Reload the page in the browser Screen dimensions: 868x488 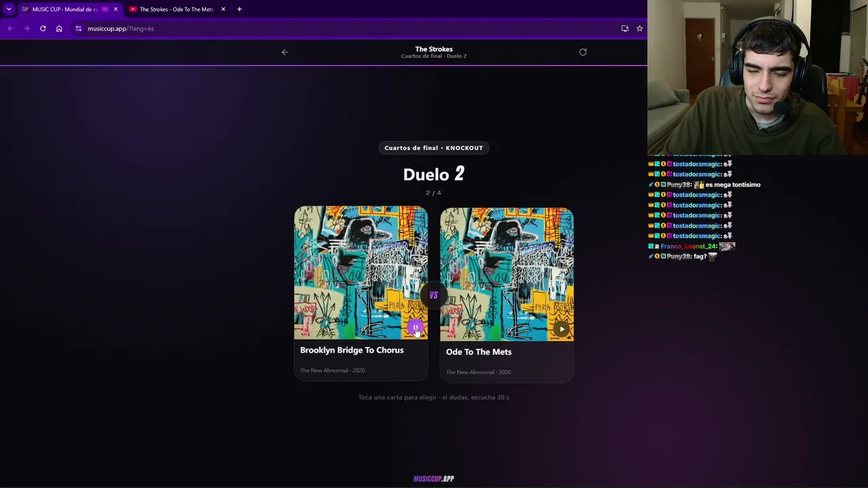click(43, 28)
